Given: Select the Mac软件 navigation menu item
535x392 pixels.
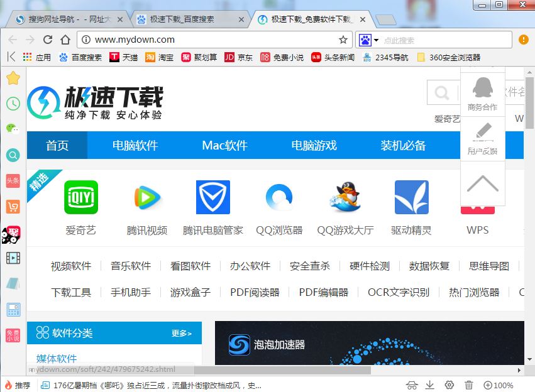Looking at the screenshot, I should pyautogui.click(x=224, y=146).
